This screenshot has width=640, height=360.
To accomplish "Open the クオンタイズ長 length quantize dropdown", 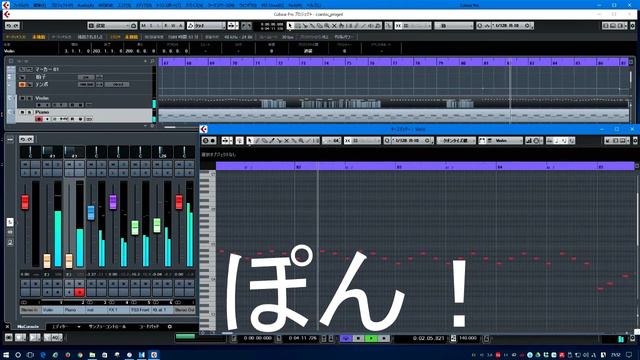I will (x=456, y=140).
